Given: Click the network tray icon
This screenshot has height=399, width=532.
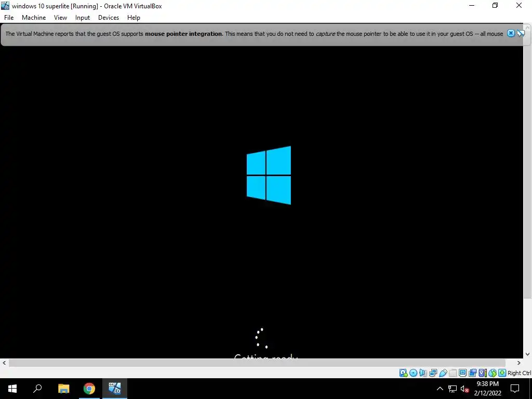Looking at the screenshot, I should pos(453,389).
